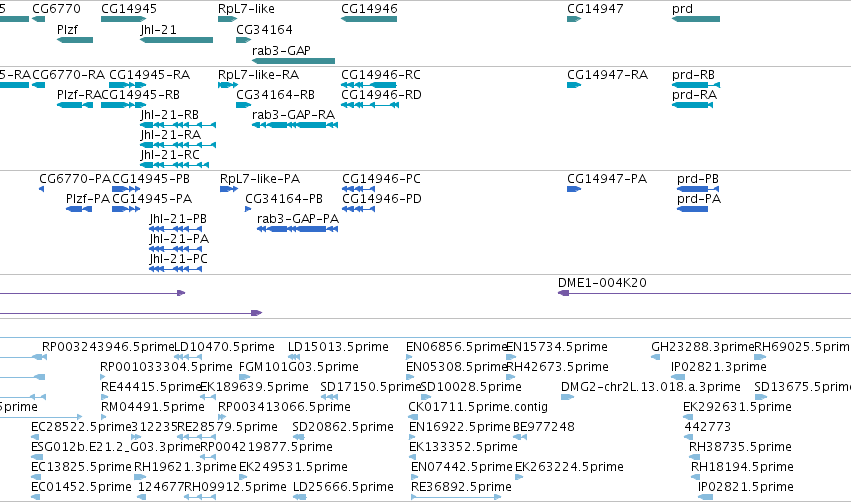Click the prd-RA transcript label
Viewport: 851px width, 502px height.
click(694, 94)
